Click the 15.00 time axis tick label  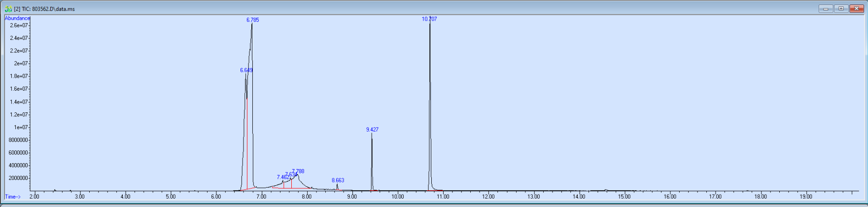pyautogui.click(x=625, y=197)
